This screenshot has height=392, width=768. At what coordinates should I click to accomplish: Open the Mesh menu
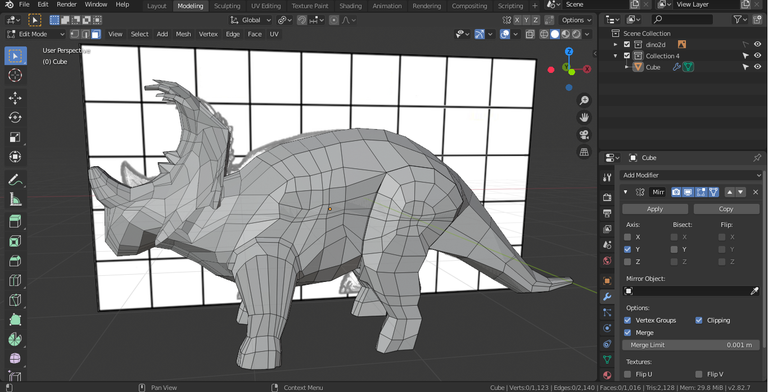(x=183, y=34)
